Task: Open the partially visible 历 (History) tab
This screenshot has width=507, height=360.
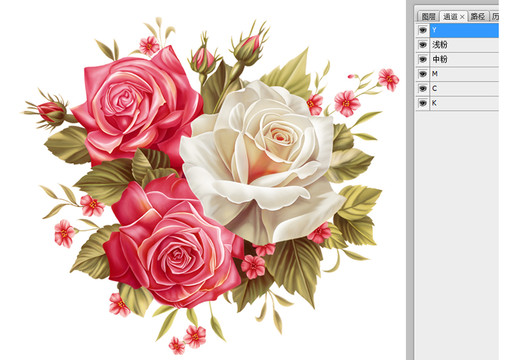Action: pos(495,16)
